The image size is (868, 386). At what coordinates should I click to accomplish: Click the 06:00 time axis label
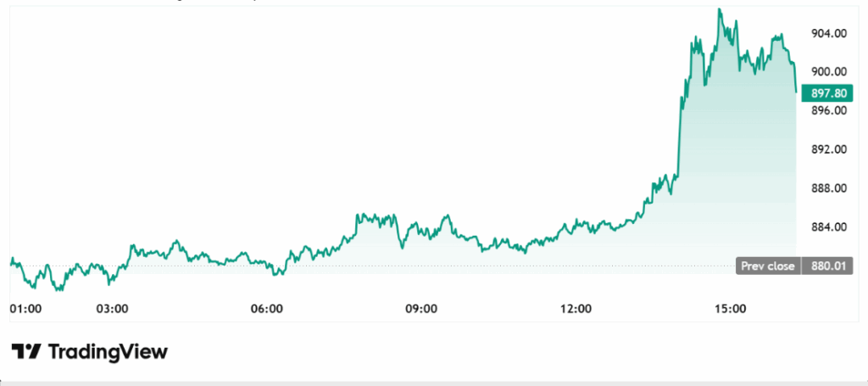click(x=267, y=309)
